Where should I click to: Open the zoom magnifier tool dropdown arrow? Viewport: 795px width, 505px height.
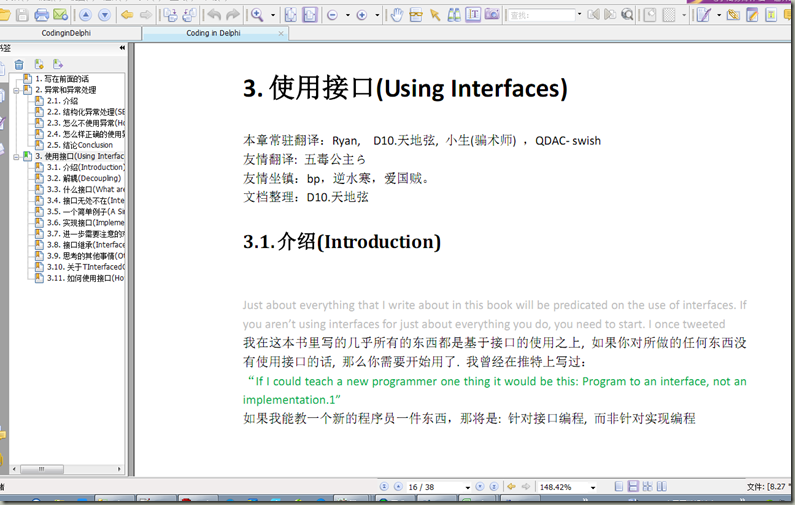273,16
